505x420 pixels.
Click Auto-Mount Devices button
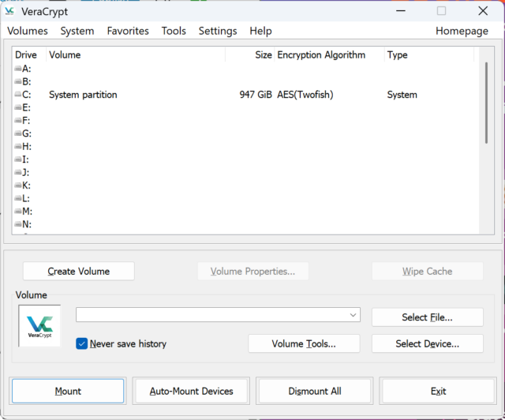pos(191,391)
